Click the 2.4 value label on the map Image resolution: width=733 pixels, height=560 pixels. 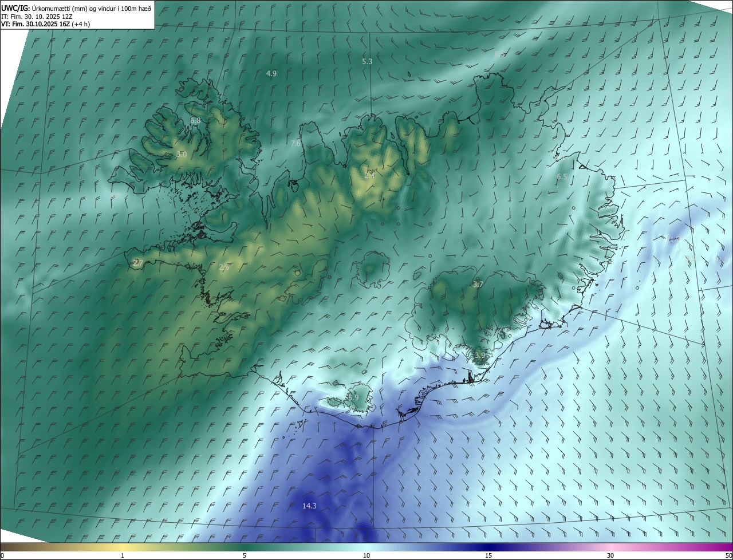[x=369, y=175]
